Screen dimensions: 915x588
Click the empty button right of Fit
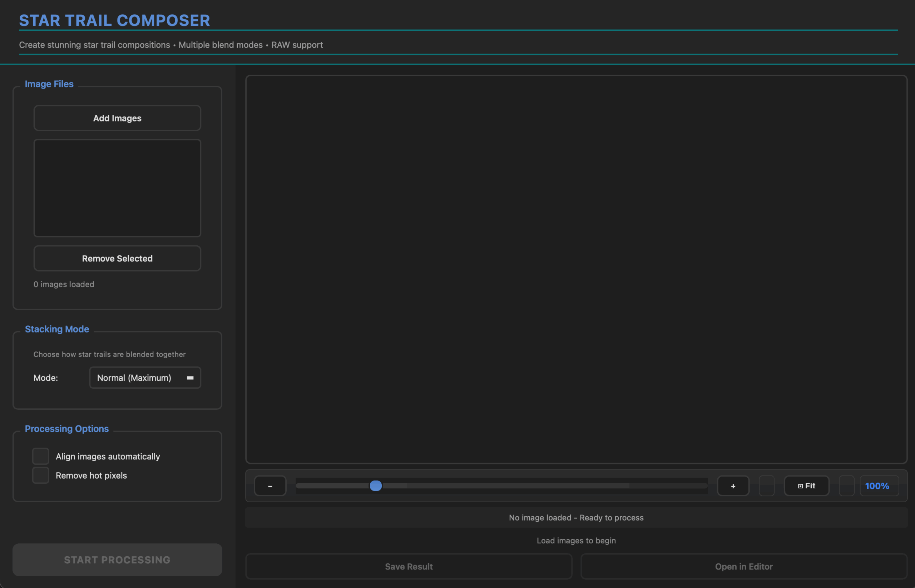[846, 486]
